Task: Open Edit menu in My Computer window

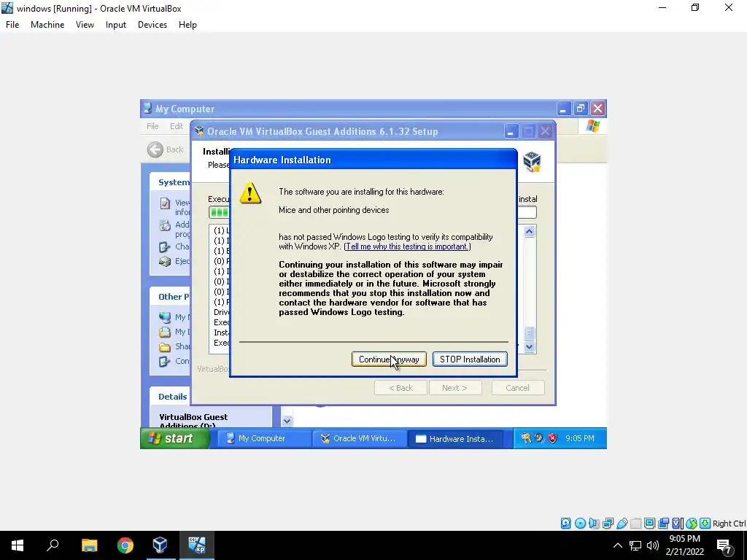Action: 177,126
